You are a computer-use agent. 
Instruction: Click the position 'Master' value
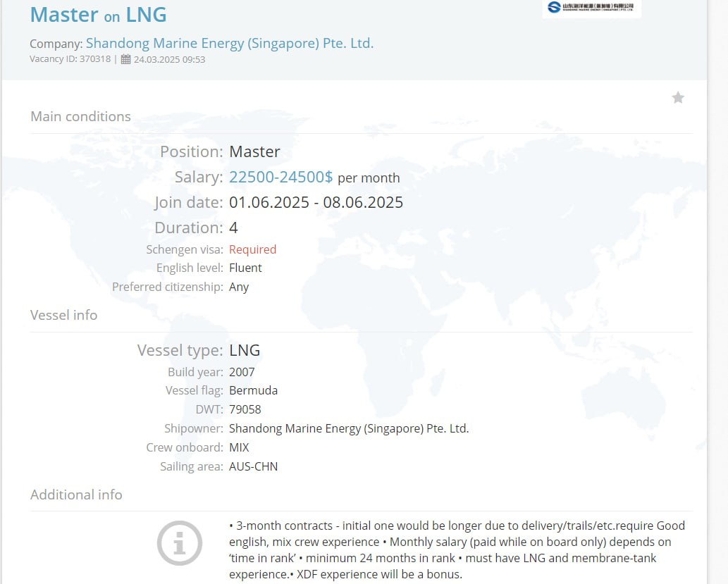tap(254, 151)
